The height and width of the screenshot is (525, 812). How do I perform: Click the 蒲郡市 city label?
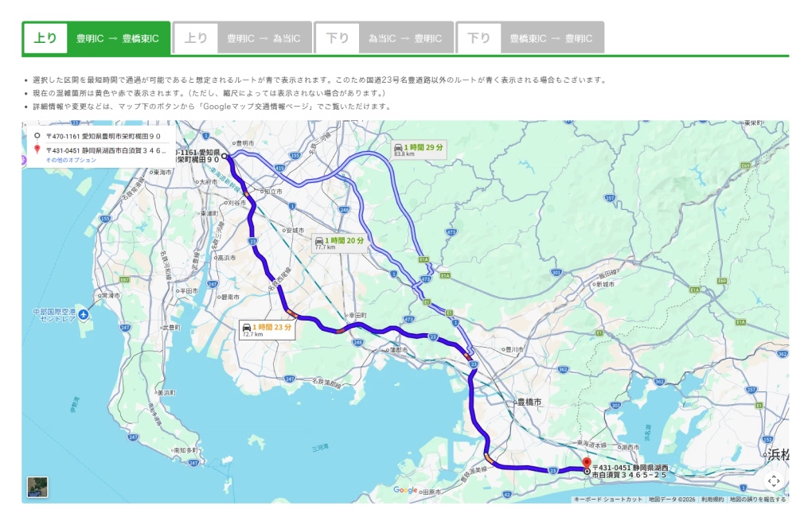(398, 350)
